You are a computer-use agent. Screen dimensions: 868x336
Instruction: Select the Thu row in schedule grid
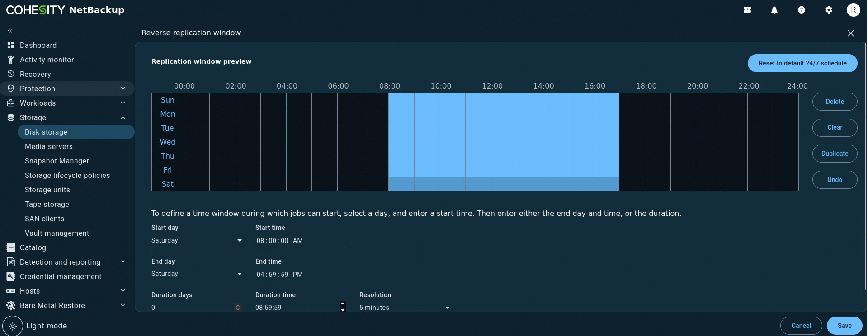pyautogui.click(x=168, y=156)
